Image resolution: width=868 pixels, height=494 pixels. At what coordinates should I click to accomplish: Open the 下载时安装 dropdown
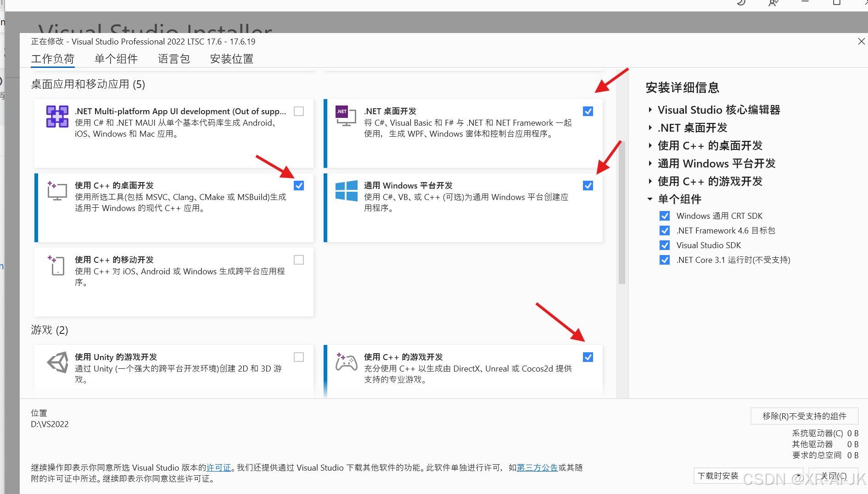click(748, 476)
